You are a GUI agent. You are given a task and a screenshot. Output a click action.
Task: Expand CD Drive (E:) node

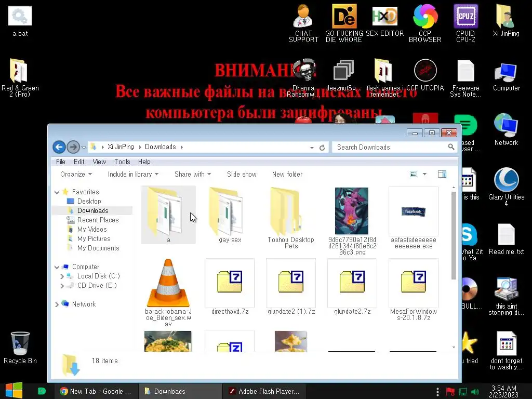(62, 286)
